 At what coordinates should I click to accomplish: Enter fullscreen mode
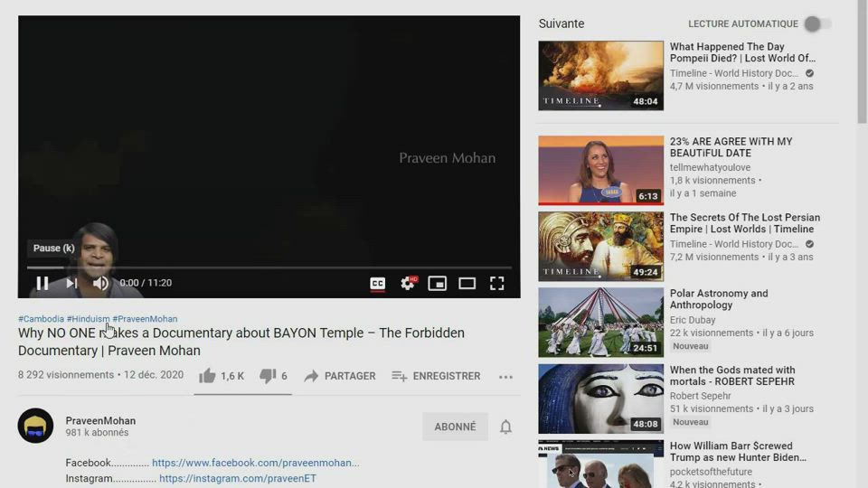(496, 283)
